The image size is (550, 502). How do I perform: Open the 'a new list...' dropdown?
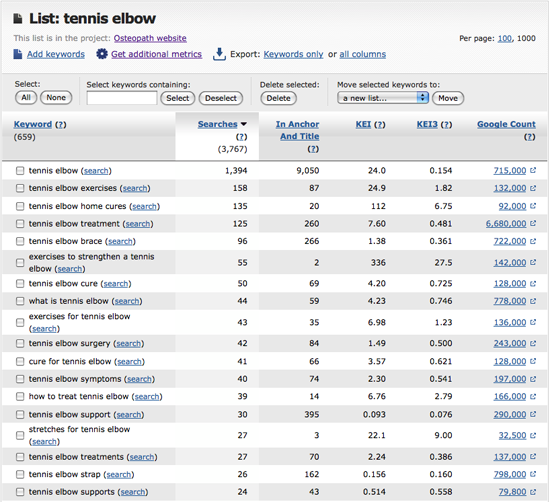pyautogui.click(x=383, y=98)
